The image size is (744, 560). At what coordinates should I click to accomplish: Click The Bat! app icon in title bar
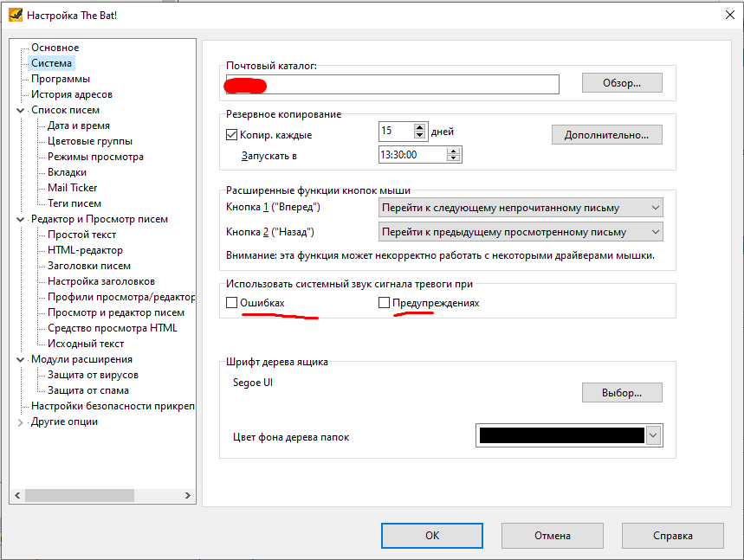point(16,16)
